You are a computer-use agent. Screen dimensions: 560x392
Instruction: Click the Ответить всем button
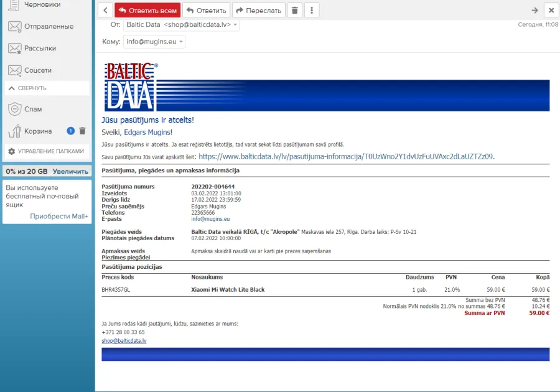click(147, 11)
